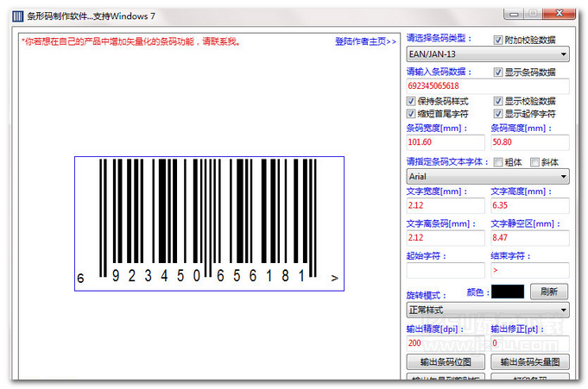The width and height of the screenshot is (588, 389).
Task: Toggle the 附加校验数据 checkbox
Action: (498, 40)
